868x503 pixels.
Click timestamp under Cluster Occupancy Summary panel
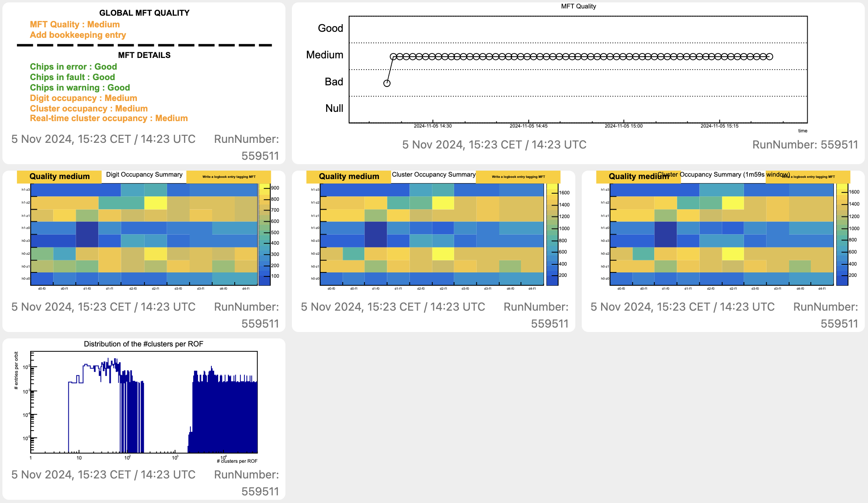point(393,307)
